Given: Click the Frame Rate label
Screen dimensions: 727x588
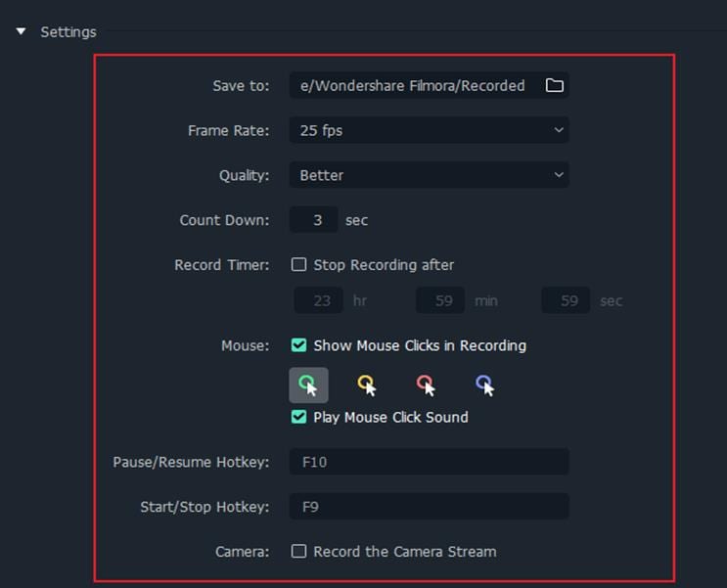Looking at the screenshot, I should [x=229, y=131].
